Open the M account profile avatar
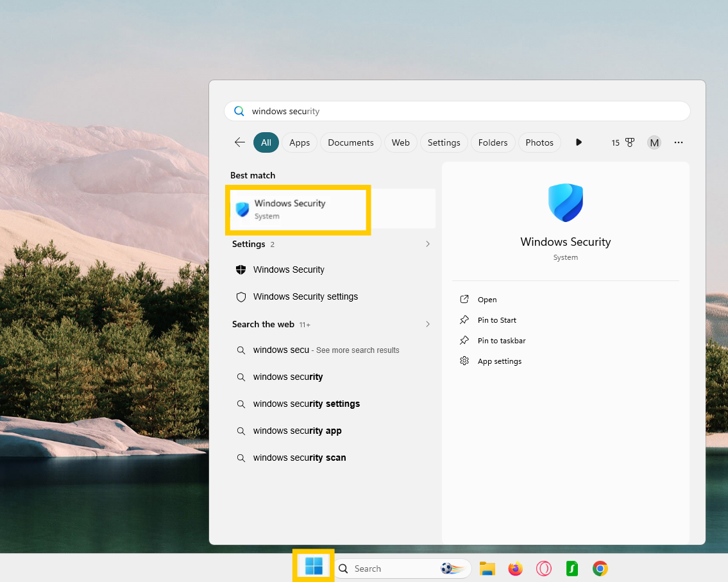 click(x=654, y=142)
